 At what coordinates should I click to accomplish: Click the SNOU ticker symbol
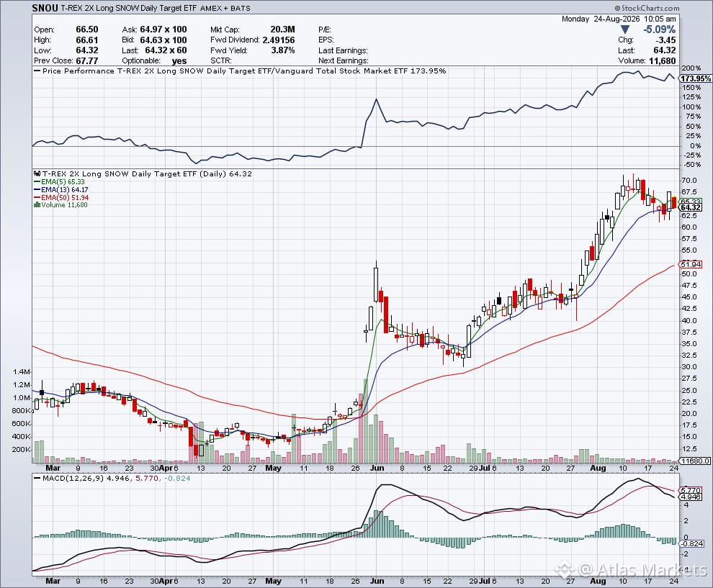point(45,8)
